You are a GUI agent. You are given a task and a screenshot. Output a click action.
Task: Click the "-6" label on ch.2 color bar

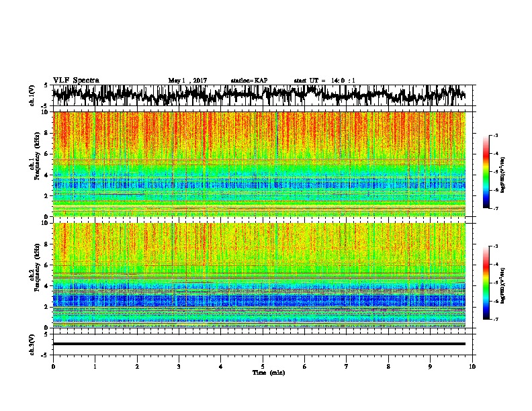pyautogui.click(x=496, y=301)
